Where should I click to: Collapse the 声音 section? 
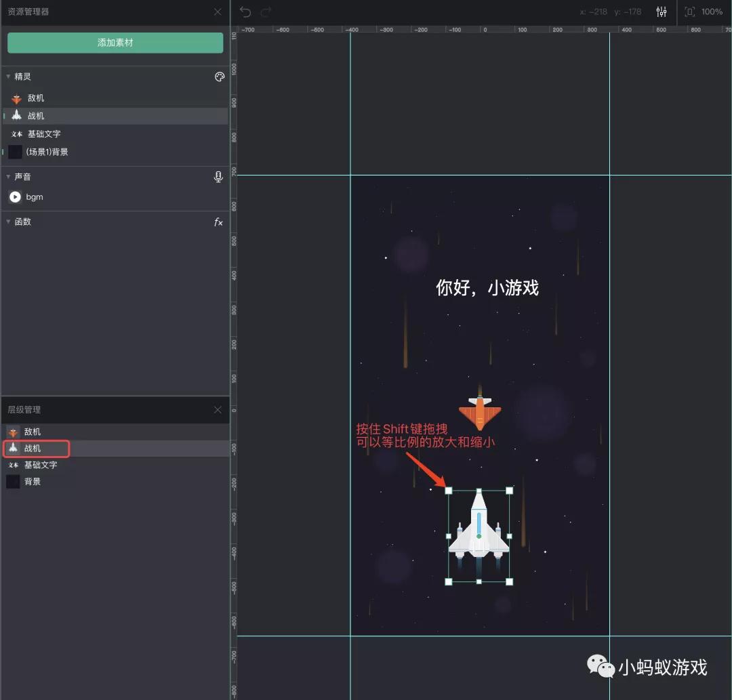pyautogui.click(x=8, y=176)
